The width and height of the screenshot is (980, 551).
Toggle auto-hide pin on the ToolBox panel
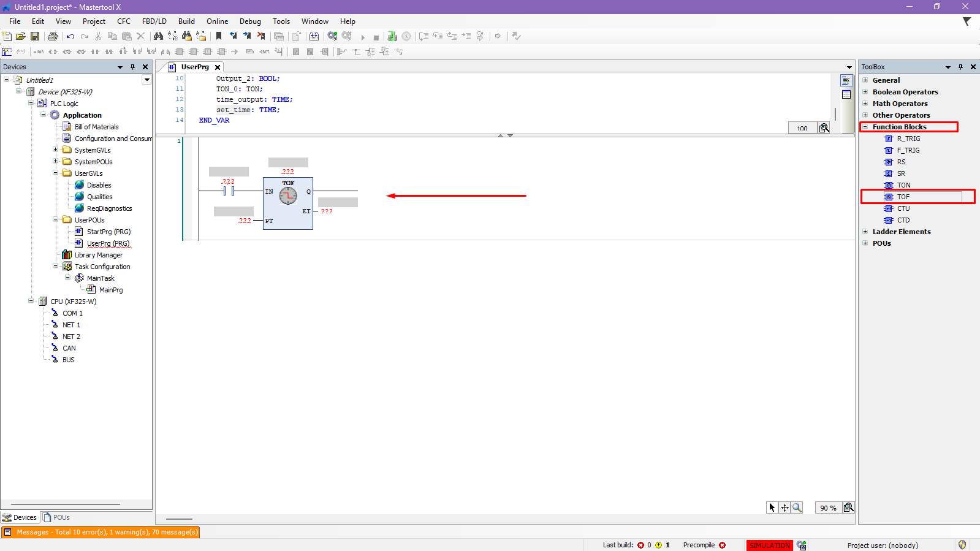(x=960, y=67)
